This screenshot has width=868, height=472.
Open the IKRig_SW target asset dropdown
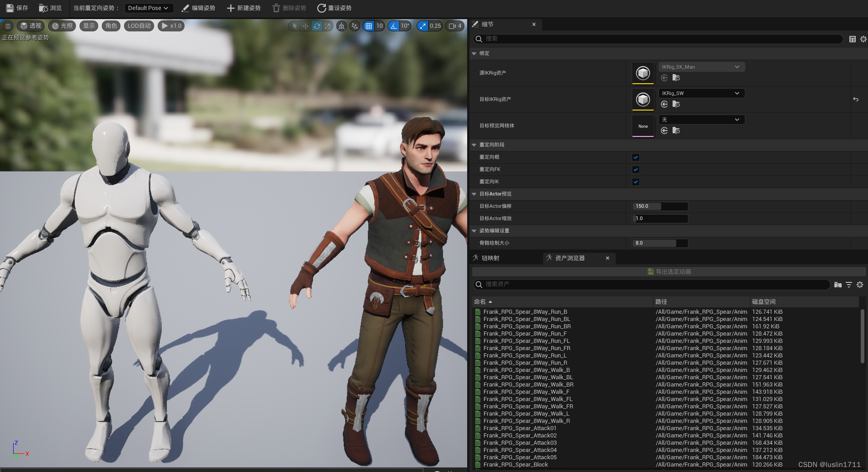(701, 93)
